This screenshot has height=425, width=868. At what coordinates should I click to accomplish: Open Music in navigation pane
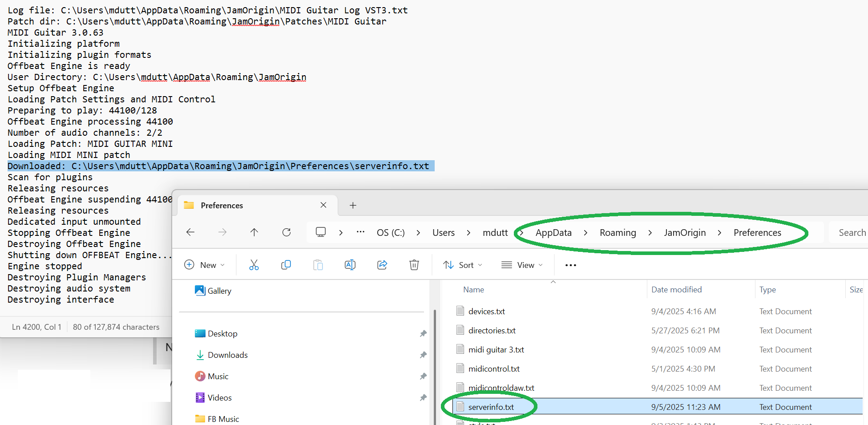(x=212, y=376)
